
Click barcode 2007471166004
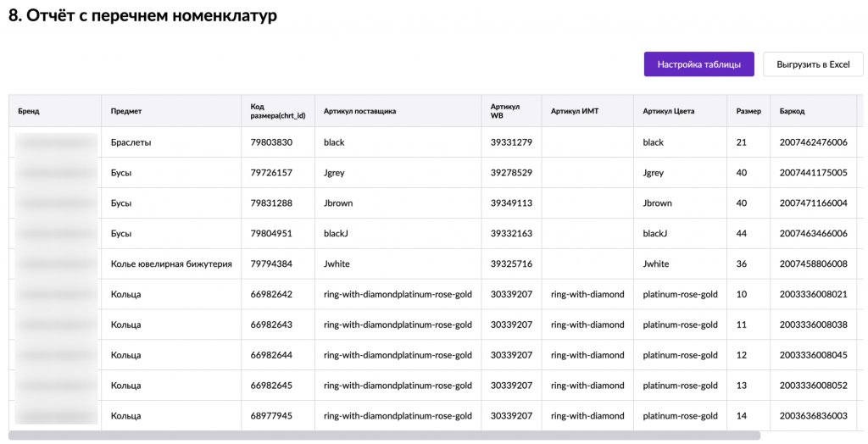[x=813, y=203]
